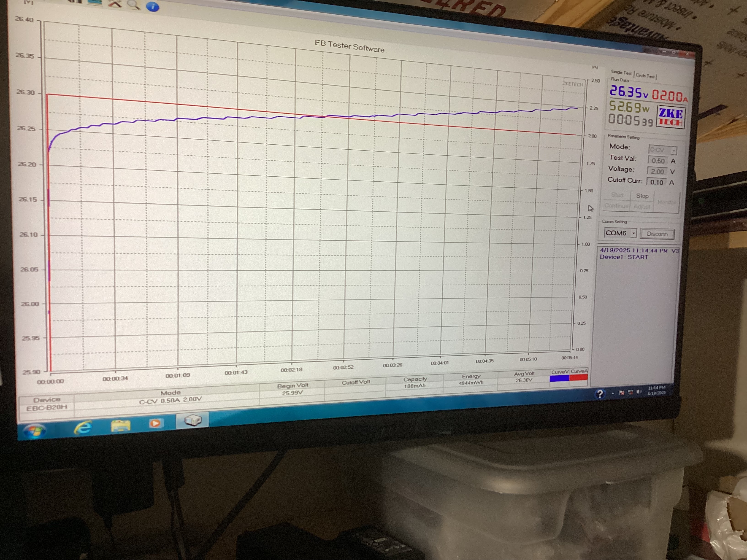747x560 pixels.
Task: Open Internet Explorer from the taskbar
Action: 83,428
